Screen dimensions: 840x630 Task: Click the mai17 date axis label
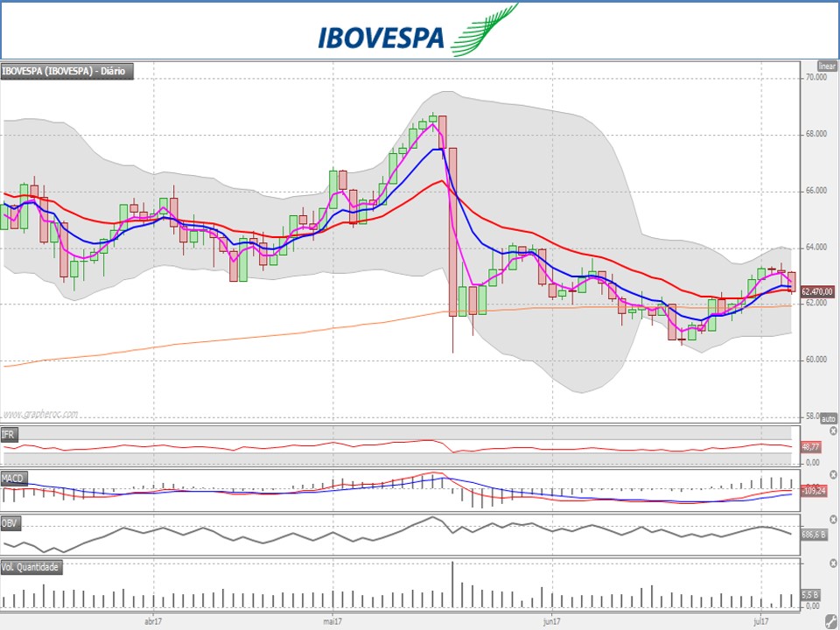point(332,621)
